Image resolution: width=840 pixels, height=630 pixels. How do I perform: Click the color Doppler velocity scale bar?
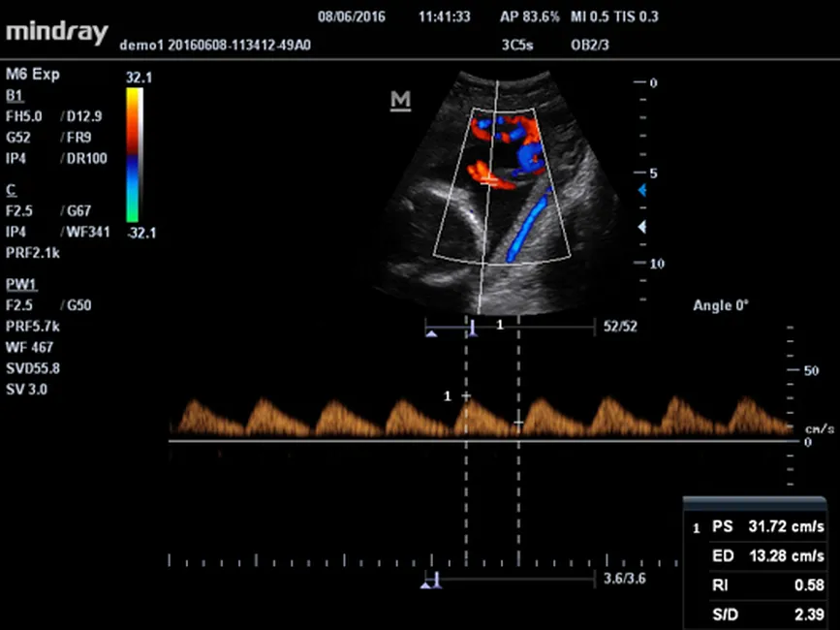[133, 155]
